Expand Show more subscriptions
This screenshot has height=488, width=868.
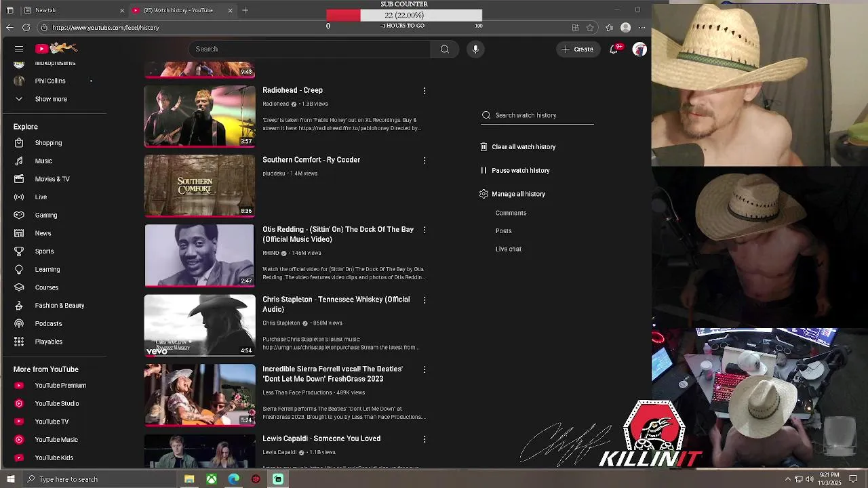pos(51,99)
